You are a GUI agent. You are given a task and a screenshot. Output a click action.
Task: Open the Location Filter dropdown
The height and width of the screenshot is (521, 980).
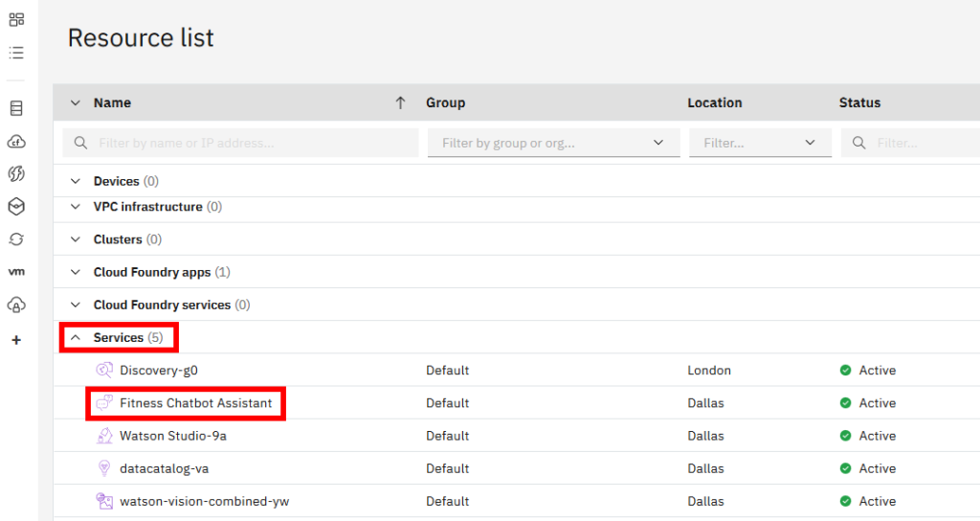point(760,143)
